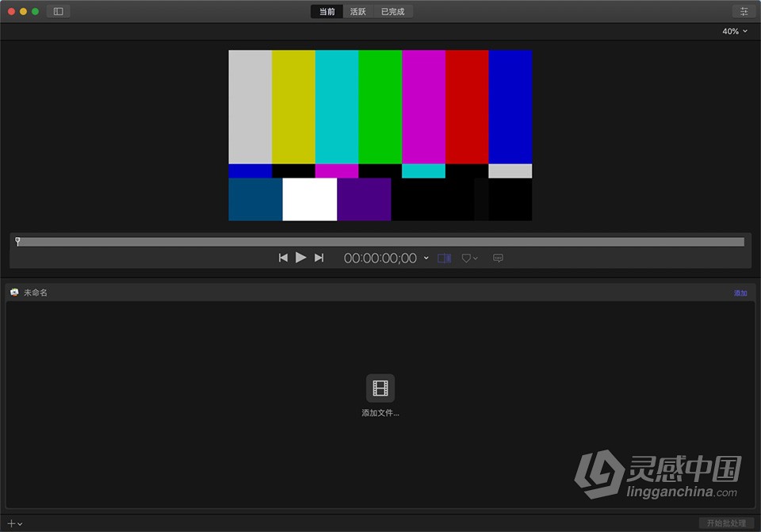761x532 pixels.
Task: Click the 添加 link in batch header
Action: point(740,293)
